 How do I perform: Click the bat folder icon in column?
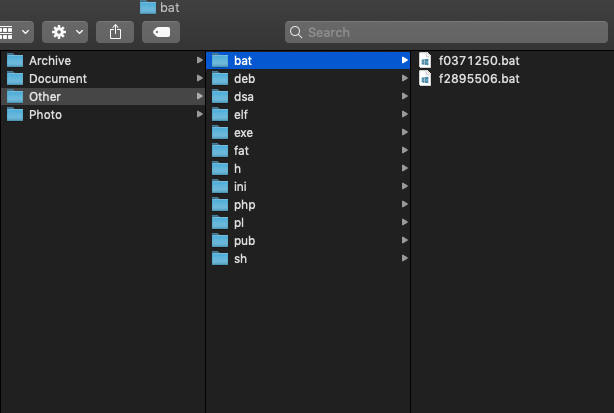(x=220, y=60)
